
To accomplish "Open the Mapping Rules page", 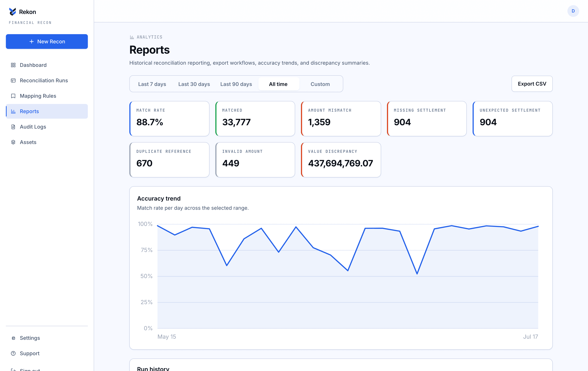I will 47,96.
